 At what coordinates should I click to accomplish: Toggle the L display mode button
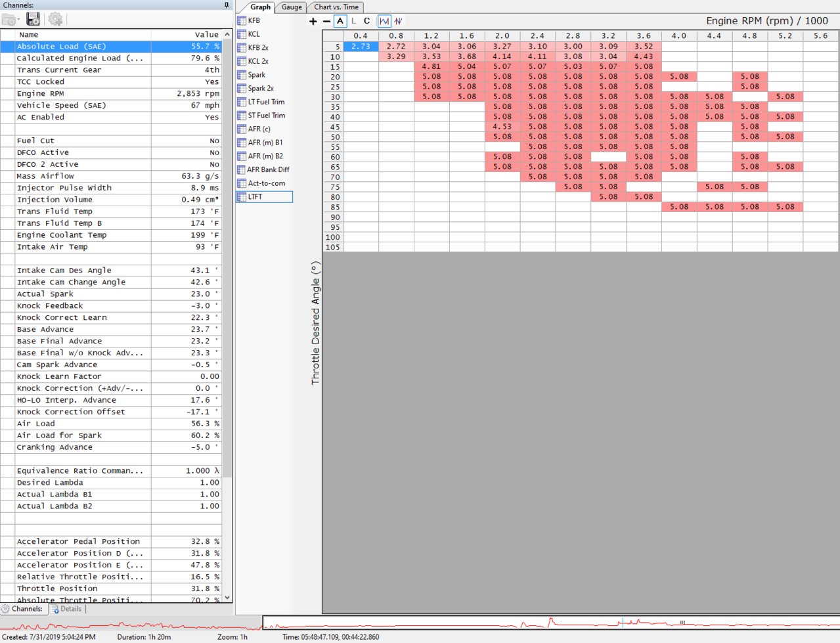[353, 21]
